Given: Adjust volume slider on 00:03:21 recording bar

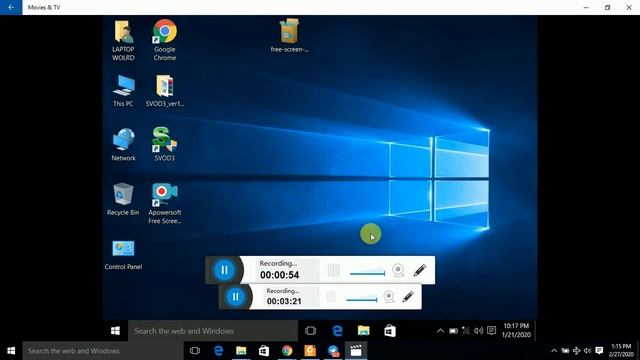Looking at the screenshot, I should [362, 299].
